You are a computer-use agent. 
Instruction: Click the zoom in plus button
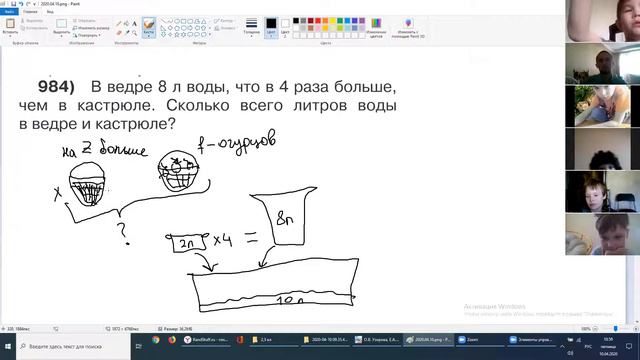pyautogui.click(x=636, y=329)
